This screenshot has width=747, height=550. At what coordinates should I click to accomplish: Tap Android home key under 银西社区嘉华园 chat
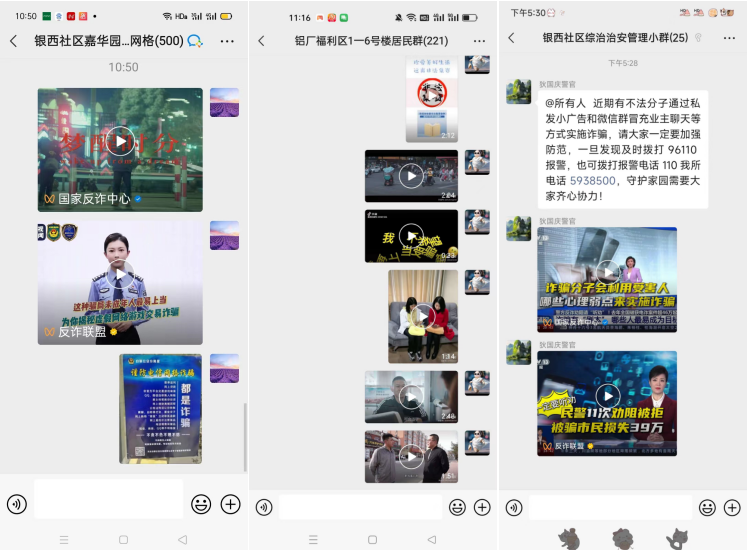[x=123, y=540]
